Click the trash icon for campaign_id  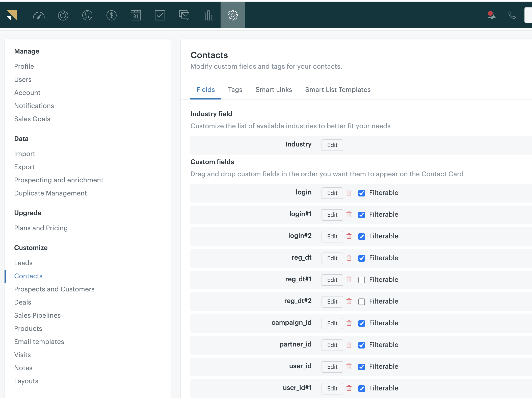pyautogui.click(x=349, y=323)
